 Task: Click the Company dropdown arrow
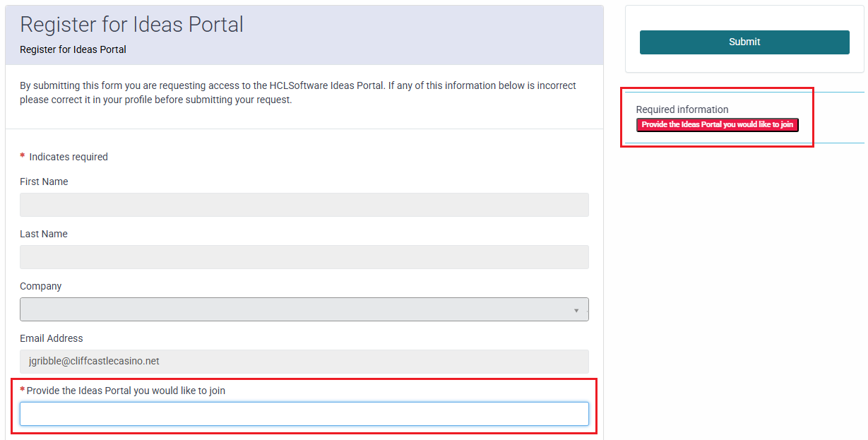click(576, 310)
